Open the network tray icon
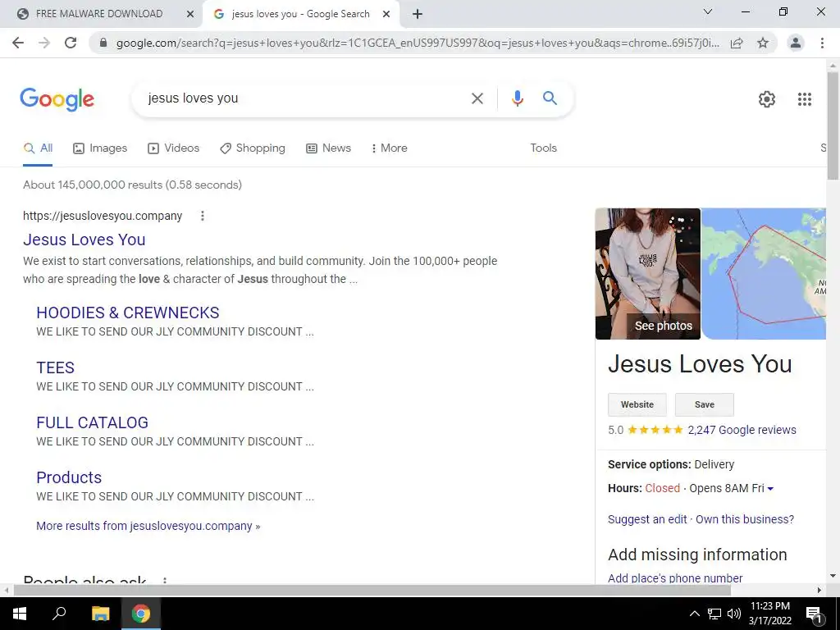This screenshot has width=840, height=630. click(x=714, y=614)
